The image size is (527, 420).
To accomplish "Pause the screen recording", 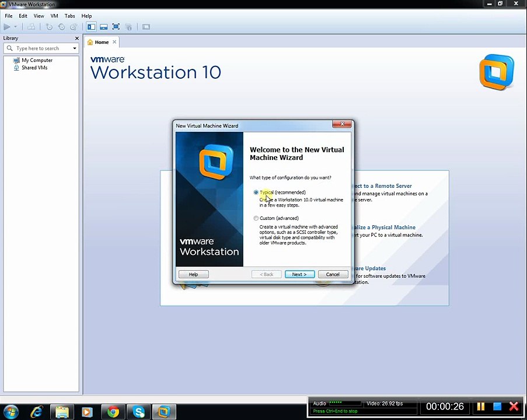I will (x=481, y=407).
